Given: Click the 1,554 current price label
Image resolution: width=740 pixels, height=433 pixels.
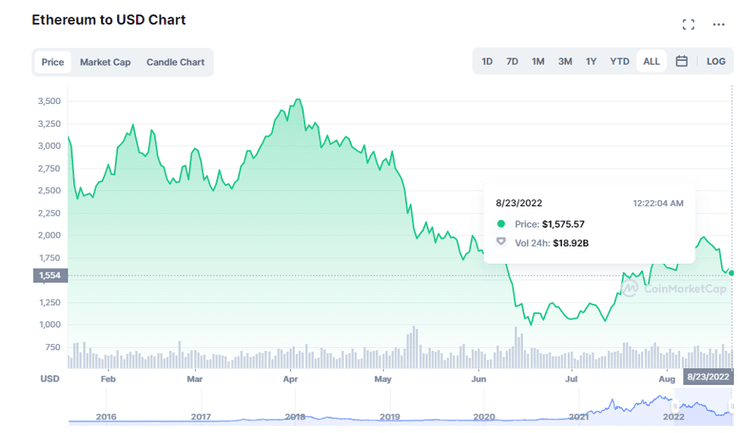Looking at the screenshot, I should tap(49, 275).
